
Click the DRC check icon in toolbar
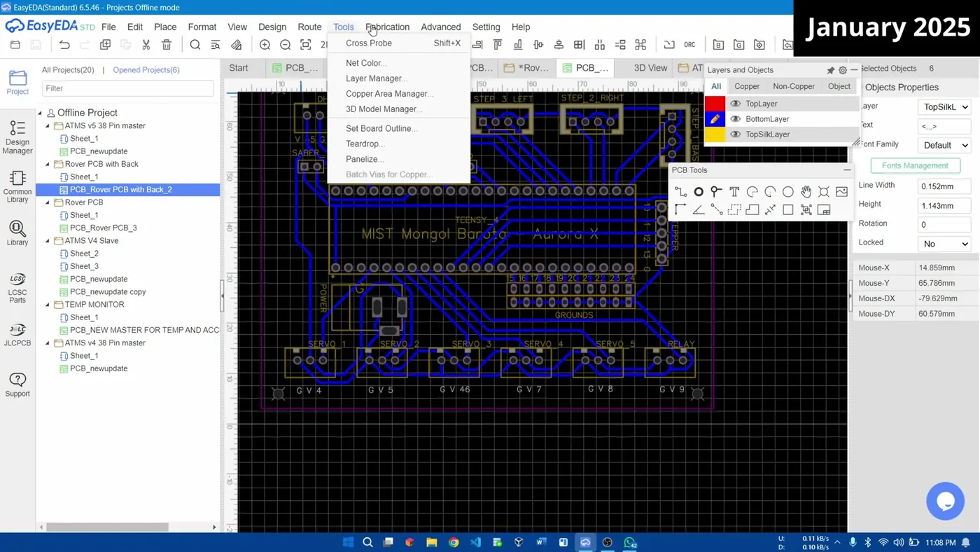click(689, 45)
